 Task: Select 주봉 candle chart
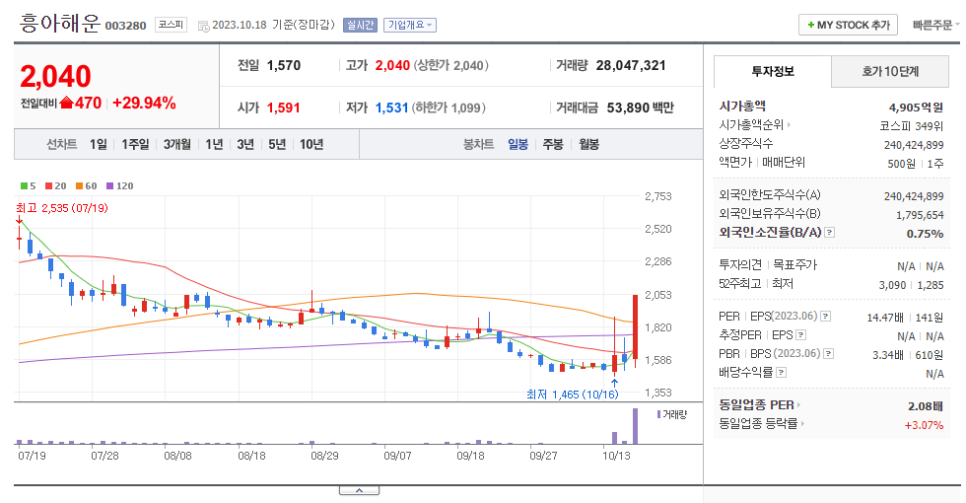(553, 144)
